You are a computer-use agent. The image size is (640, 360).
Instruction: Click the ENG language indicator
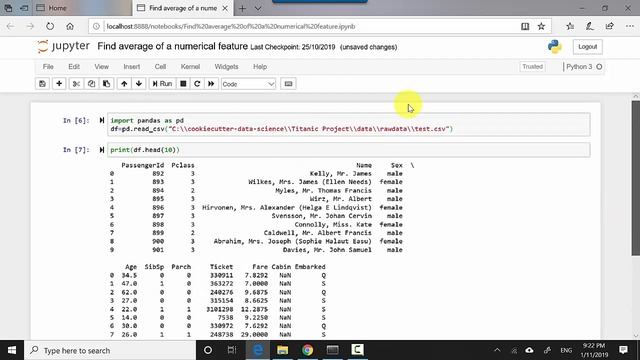(x=566, y=350)
